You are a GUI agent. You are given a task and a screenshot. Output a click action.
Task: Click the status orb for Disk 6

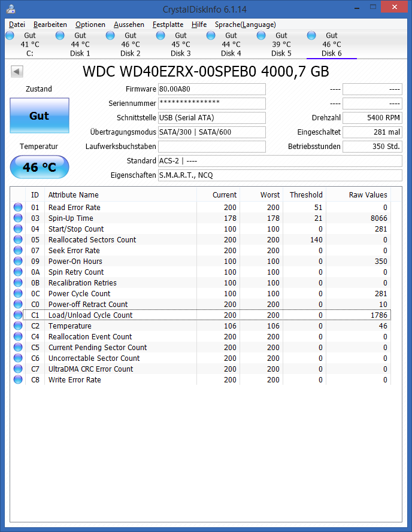(311, 35)
